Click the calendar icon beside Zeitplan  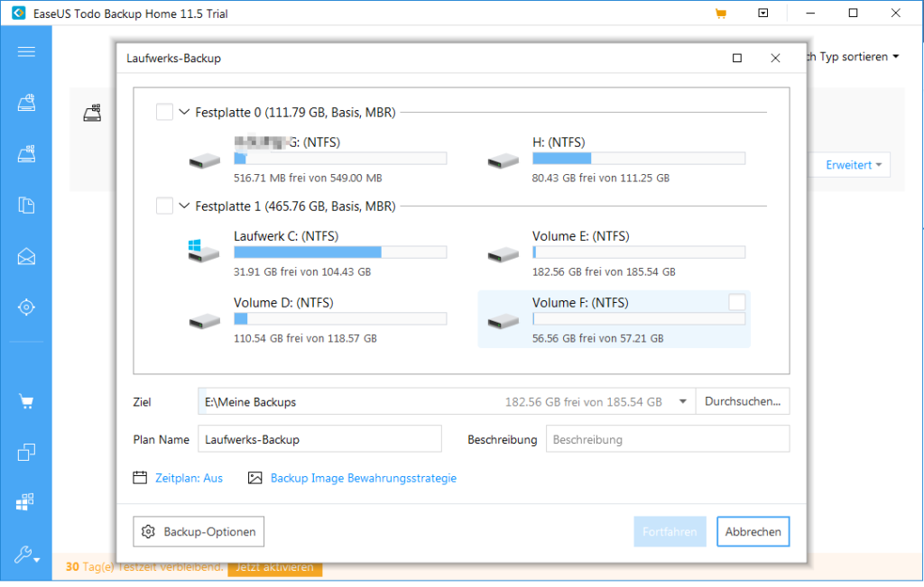(140, 478)
